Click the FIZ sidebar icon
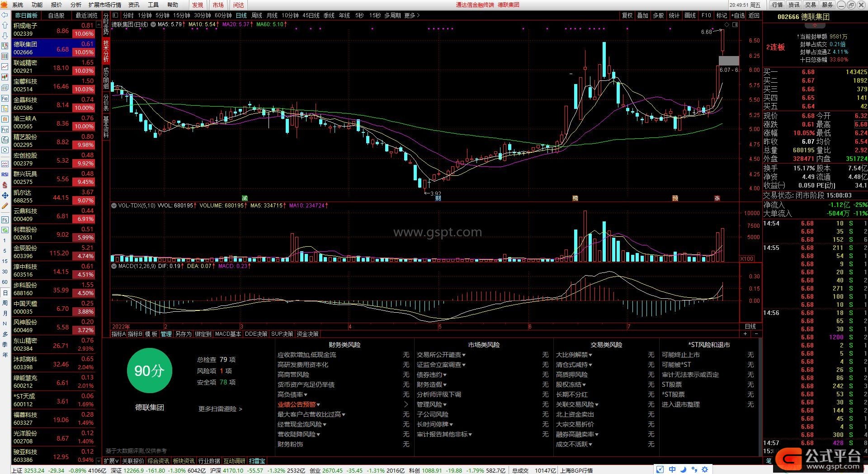868x474 pixels. click(x=5, y=129)
